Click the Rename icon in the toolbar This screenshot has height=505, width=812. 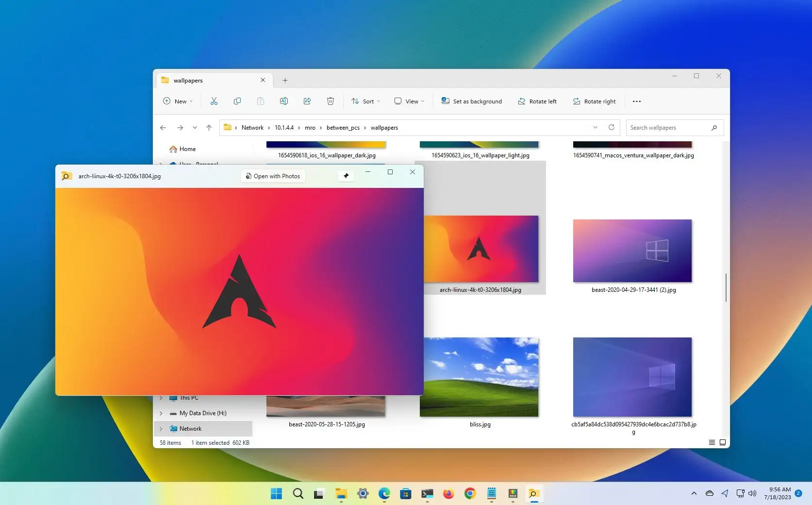[x=284, y=101]
